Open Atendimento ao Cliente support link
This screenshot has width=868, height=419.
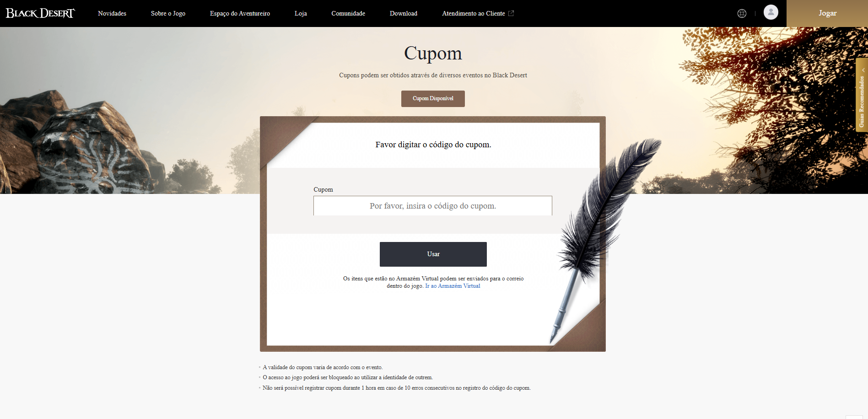[x=473, y=14]
